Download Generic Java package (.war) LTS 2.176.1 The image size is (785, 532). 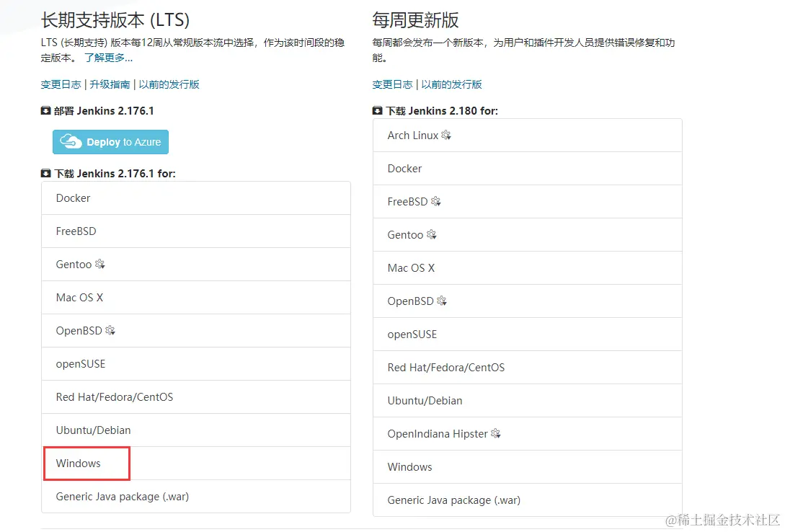196,497
